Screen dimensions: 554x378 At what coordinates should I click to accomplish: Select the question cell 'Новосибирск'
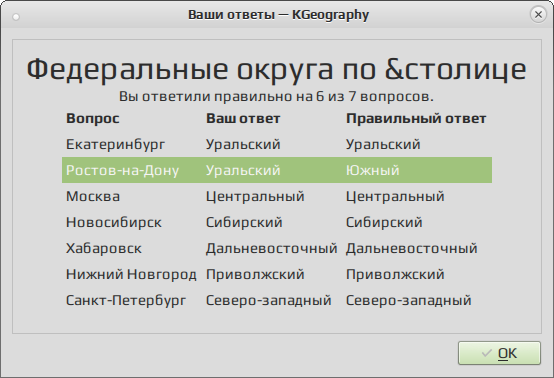coord(114,223)
